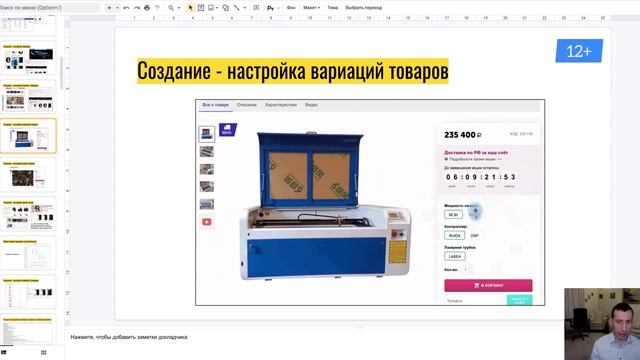The image size is (640, 360).
Task: Select the RUIDA controller option
Action: click(454, 236)
